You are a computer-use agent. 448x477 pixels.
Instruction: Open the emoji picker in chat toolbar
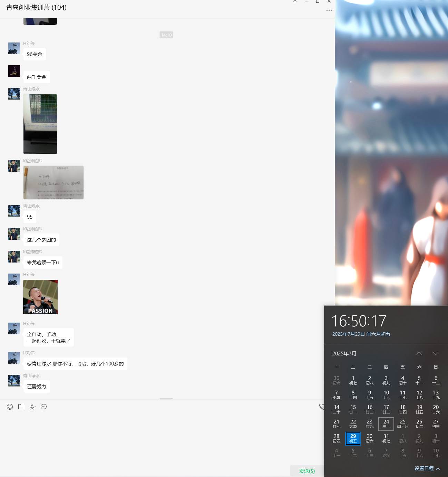pyautogui.click(x=10, y=407)
